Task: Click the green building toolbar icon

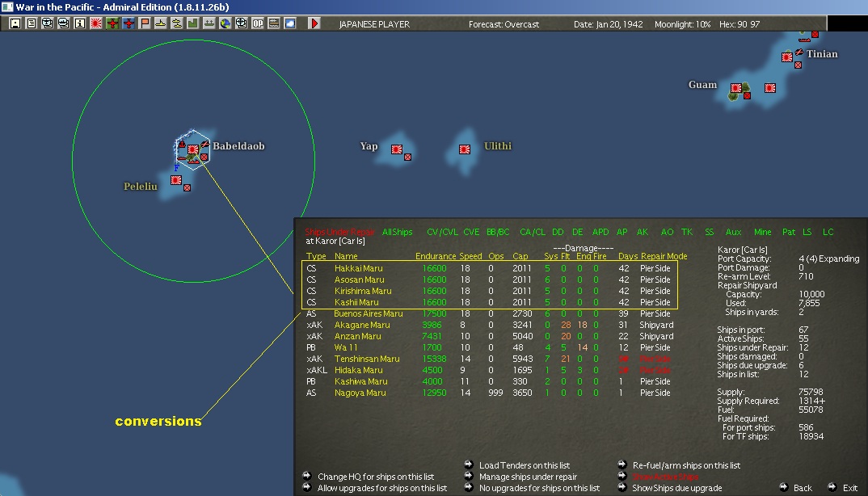Action: (192, 23)
